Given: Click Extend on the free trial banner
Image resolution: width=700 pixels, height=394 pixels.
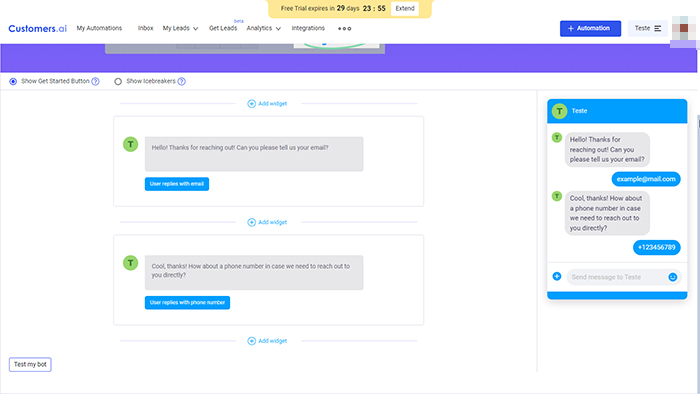Looking at the screenshot, I should tap(404, 8).
